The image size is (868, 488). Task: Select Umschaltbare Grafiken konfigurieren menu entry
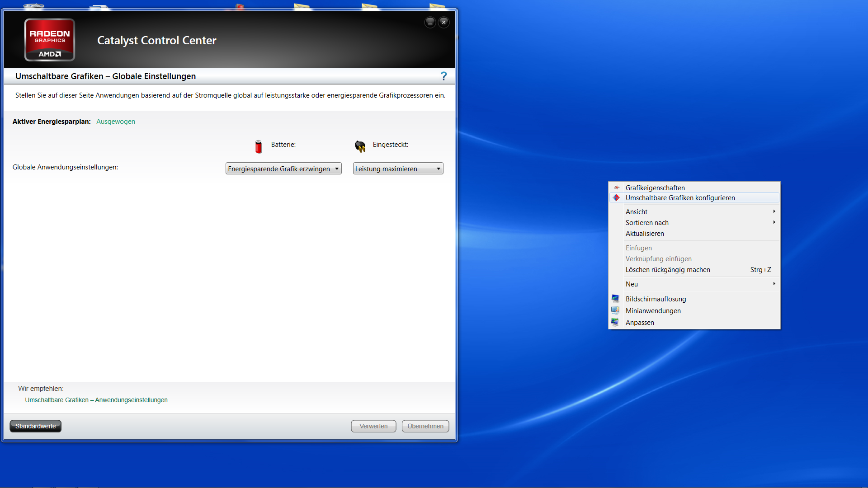click(x=680, y=198)
